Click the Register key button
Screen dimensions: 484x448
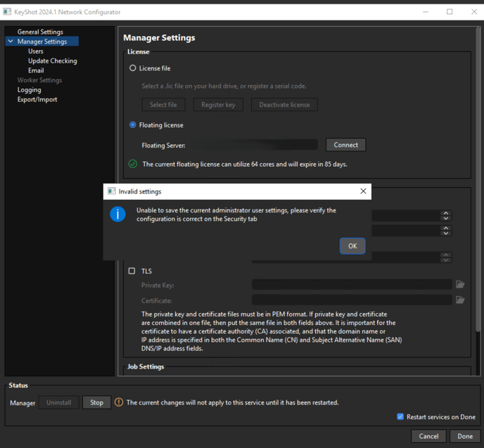(218, 105)
